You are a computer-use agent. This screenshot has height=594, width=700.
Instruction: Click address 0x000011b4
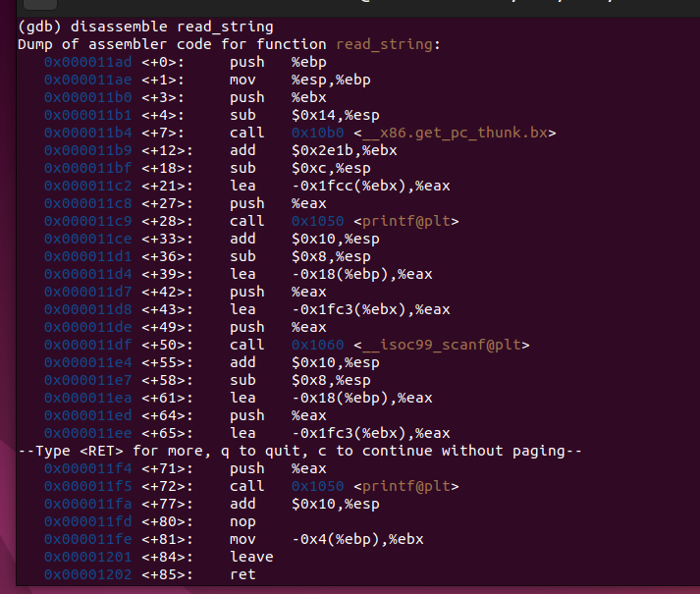pos(88,133)
